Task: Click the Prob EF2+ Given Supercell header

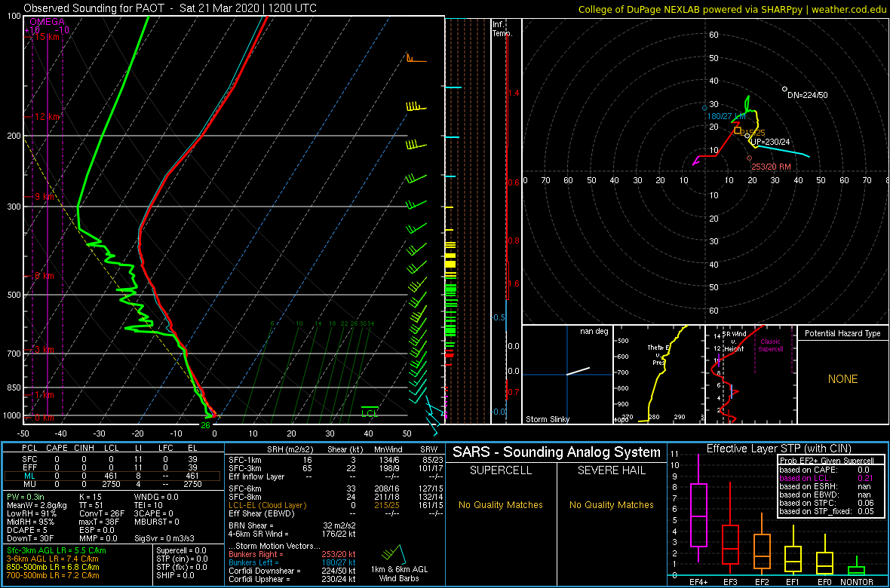Action: 825,461
